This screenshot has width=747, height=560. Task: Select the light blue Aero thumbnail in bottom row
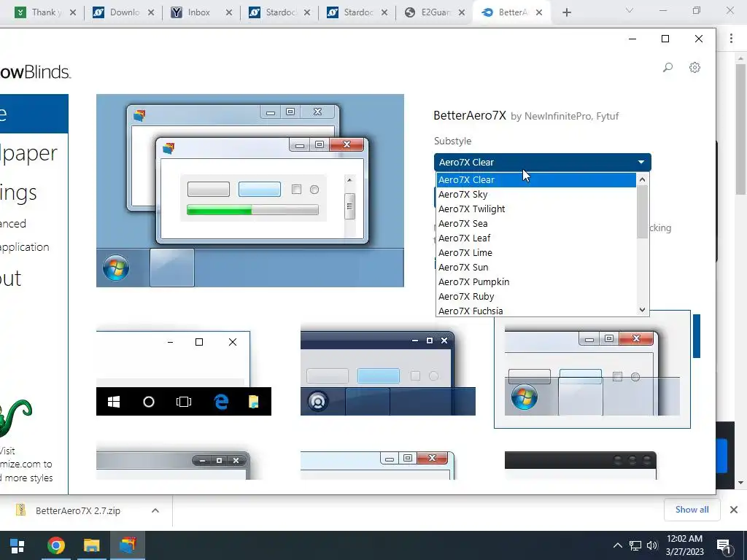pos(377,465)
